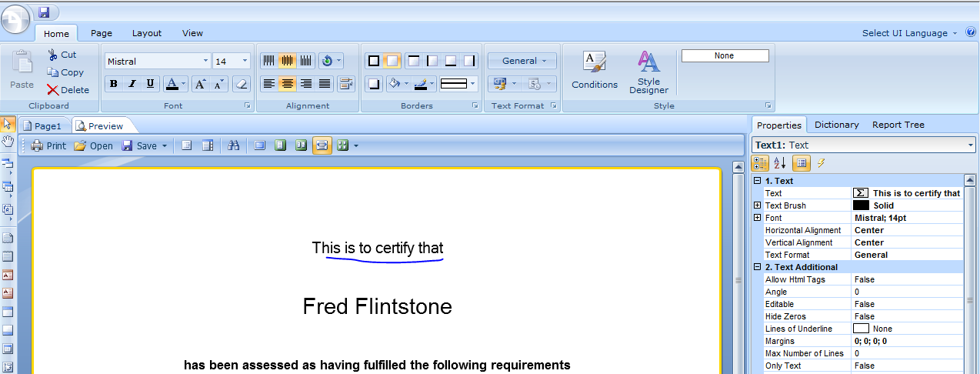
Task: Select center horizontal alignment
Action: 287,84
